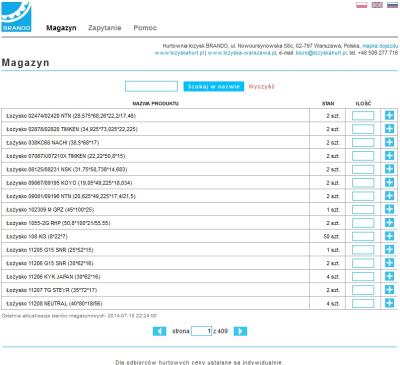Select the product name containing KYK JAPAN

[x=53, y=277]
